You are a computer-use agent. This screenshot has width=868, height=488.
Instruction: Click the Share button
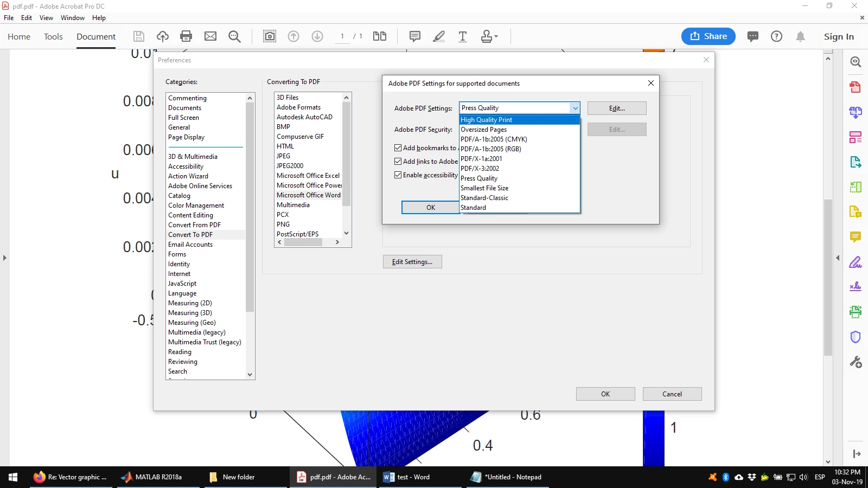709,36
